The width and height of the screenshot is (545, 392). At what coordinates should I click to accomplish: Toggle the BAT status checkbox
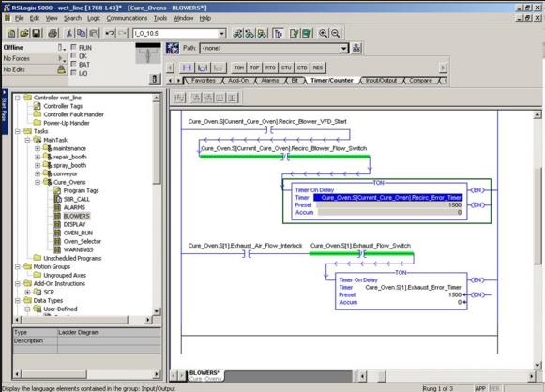click(74, 64)
